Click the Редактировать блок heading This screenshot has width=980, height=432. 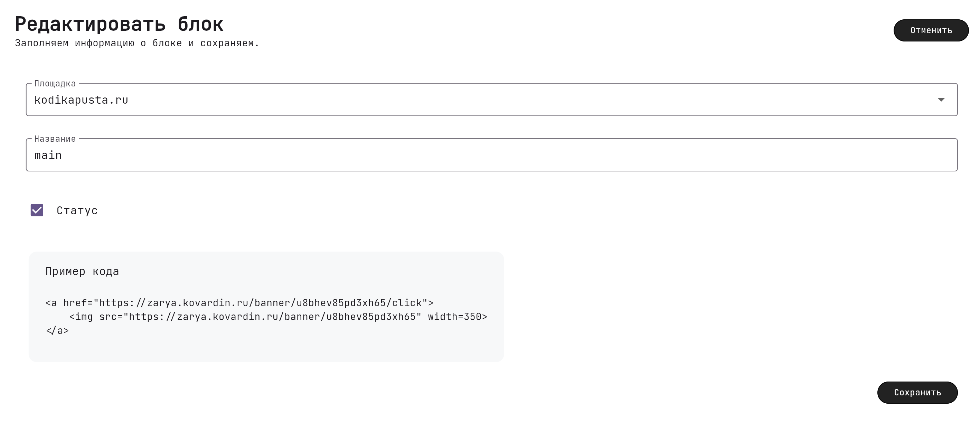[x=119, y=24]
